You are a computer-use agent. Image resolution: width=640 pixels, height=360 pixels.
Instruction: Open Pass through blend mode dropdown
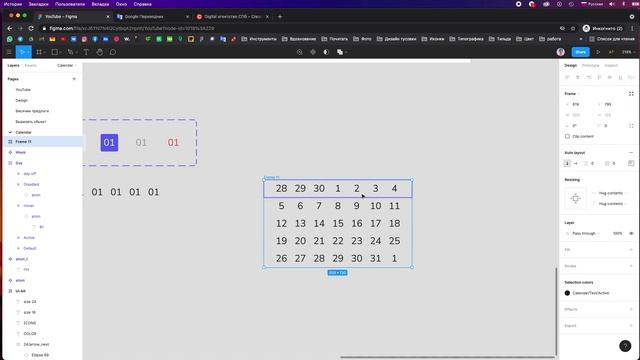(x=586, y=233)
